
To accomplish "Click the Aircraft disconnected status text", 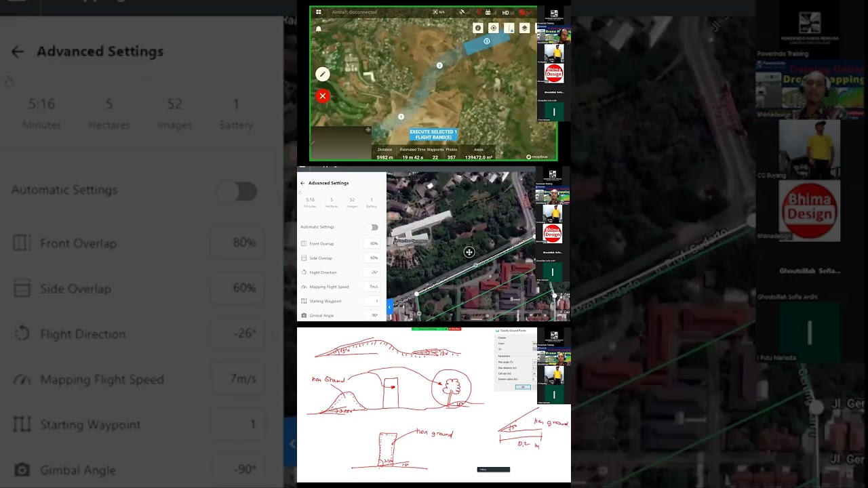I will pos(354,12).
